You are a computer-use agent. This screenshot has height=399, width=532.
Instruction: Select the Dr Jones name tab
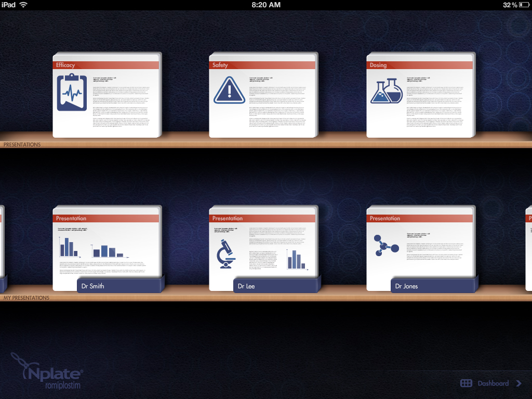click(x=434, y=286)
